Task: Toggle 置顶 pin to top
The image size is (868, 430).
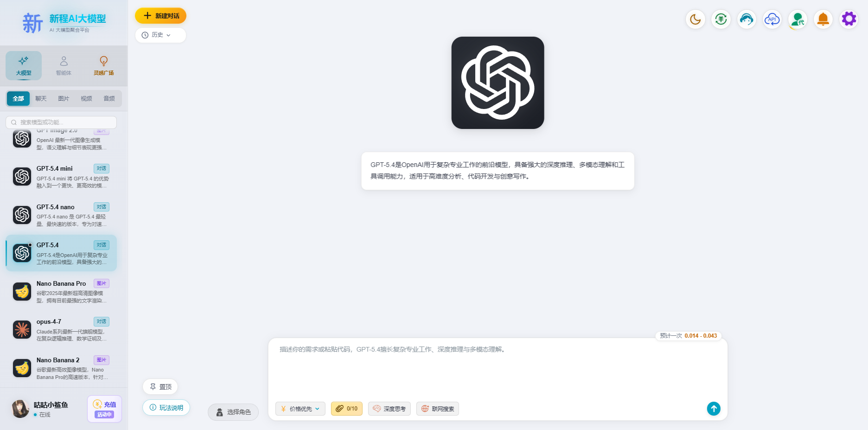Action: tap(160, 386)
